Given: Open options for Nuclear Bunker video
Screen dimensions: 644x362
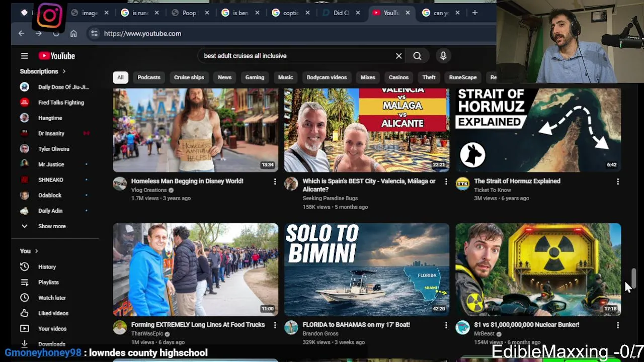Looking at the screenshot, I should point(618,325).
